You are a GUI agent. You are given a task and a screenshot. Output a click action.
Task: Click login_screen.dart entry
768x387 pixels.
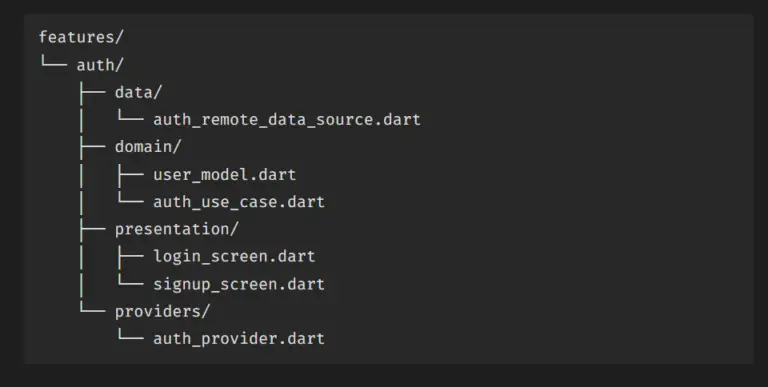pyautogui.click(x=234, y=256)
